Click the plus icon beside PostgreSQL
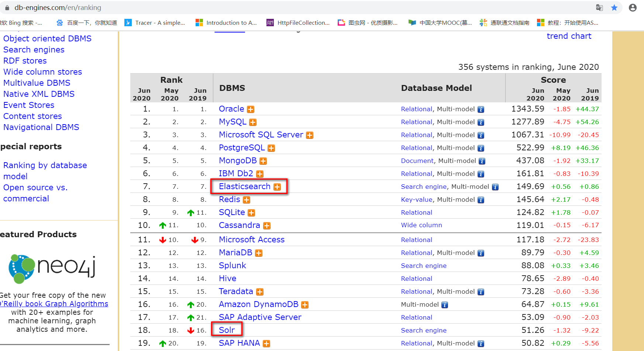This screenshot has width=644, height=351. [271, 148]
